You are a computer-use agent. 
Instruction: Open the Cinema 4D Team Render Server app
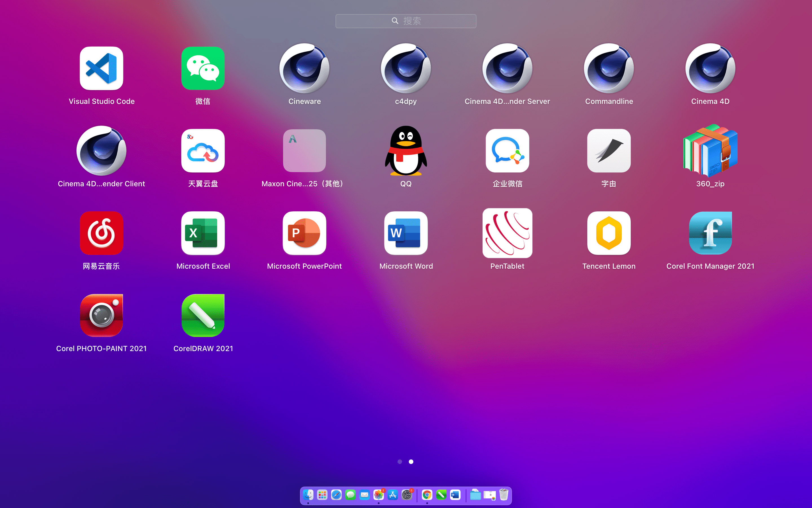tap(507, 68)
